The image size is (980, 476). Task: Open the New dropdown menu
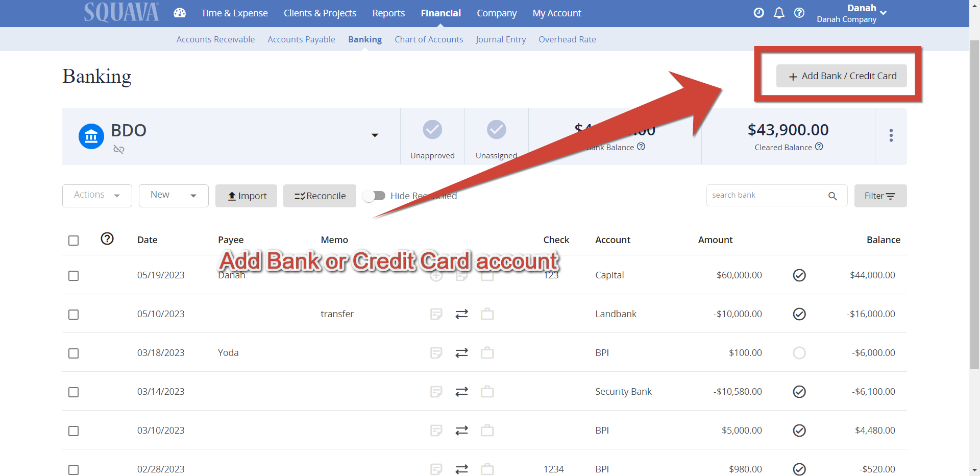tap(173, 195)
